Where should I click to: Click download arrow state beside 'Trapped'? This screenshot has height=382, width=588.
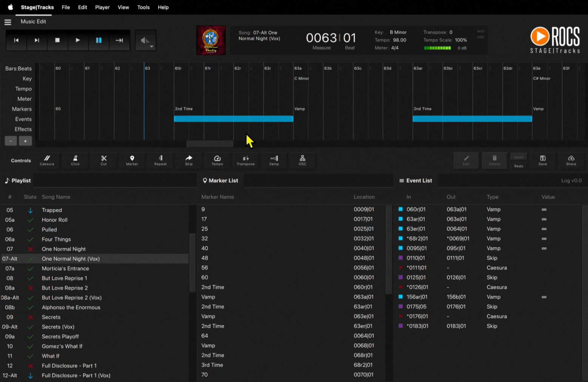[30, 210]
